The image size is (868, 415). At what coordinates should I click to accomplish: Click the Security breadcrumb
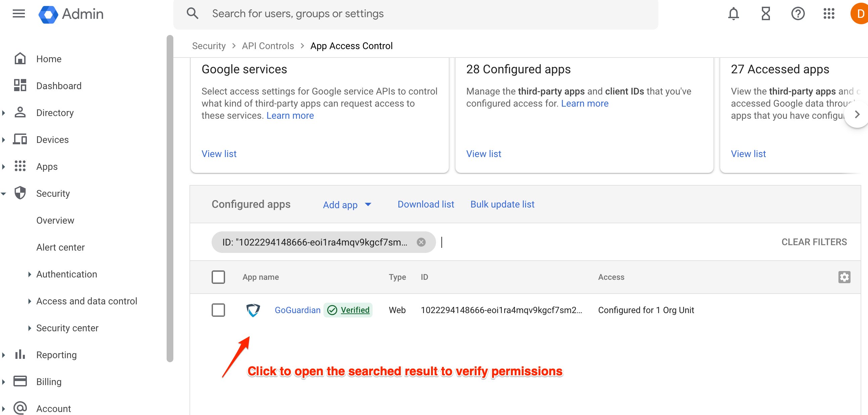pyautogui.click(x=209, y=46)
